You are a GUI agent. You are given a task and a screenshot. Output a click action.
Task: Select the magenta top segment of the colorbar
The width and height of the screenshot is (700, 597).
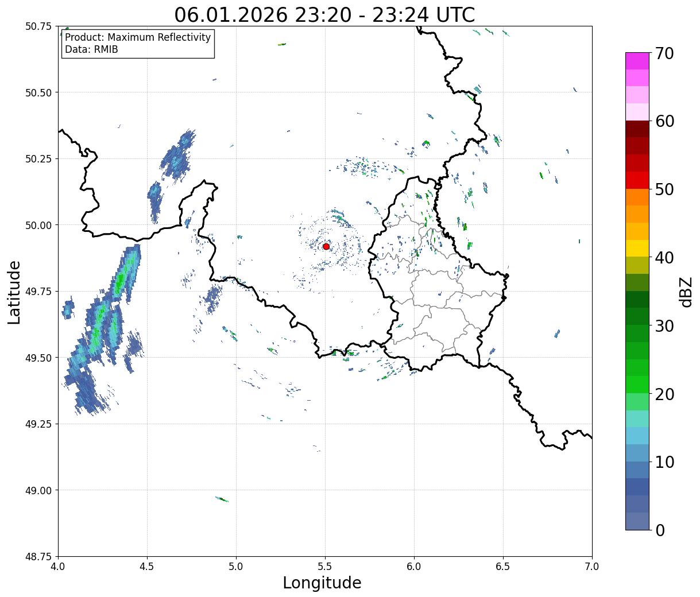(x=637, y=61)
